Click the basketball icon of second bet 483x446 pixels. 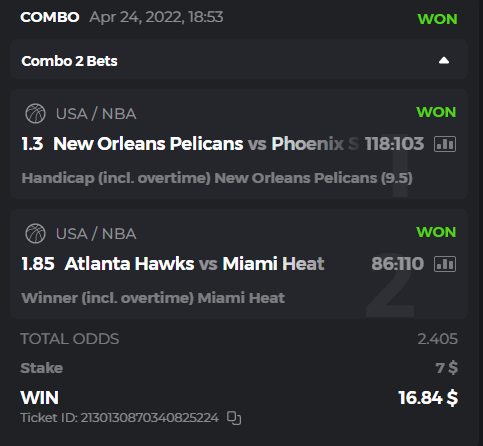(35, 233)
